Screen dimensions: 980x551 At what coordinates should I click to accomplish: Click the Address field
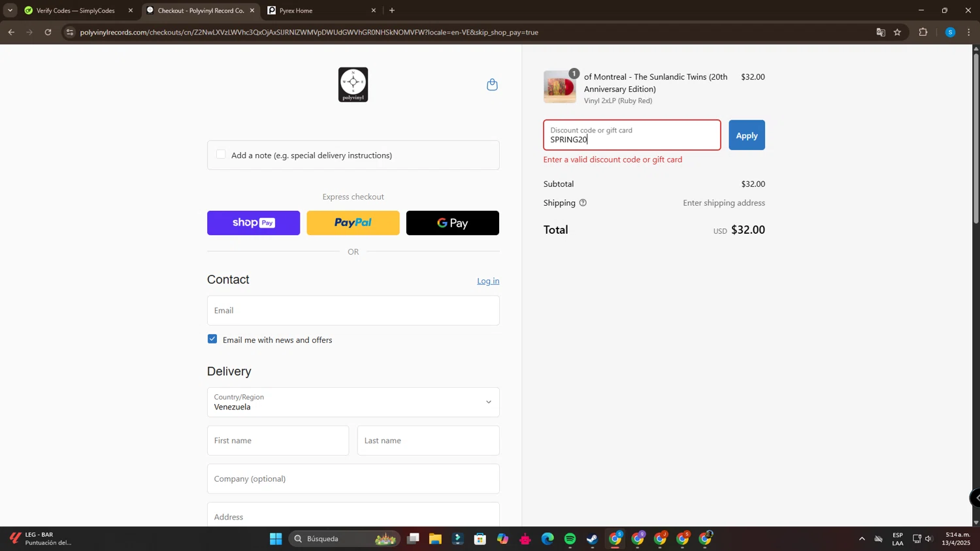[x=353, y=514]
